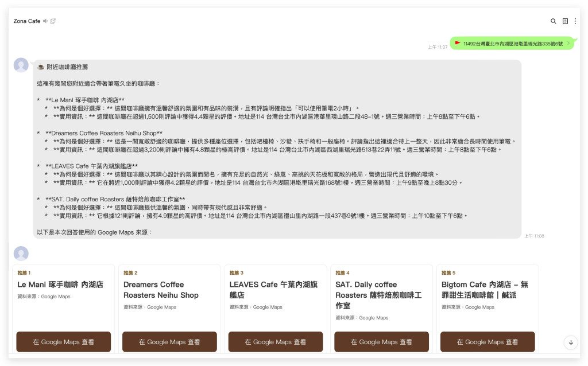The image size is (588, 366).
Task: Click the Google Maps source note line in the message
Action: (95, 232)
